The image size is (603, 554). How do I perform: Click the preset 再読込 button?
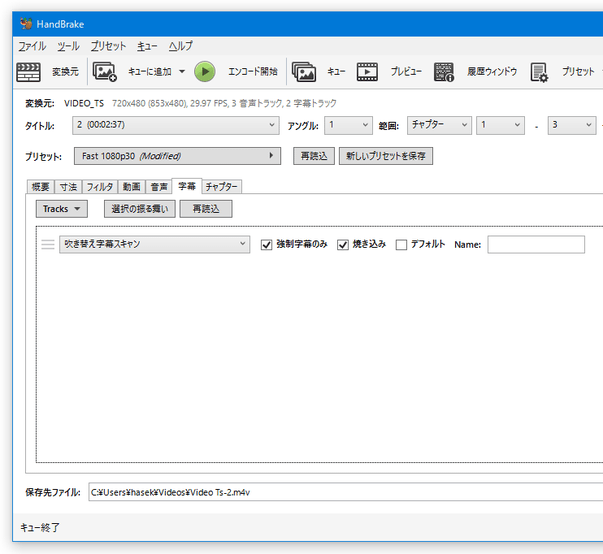pos(314,156)
